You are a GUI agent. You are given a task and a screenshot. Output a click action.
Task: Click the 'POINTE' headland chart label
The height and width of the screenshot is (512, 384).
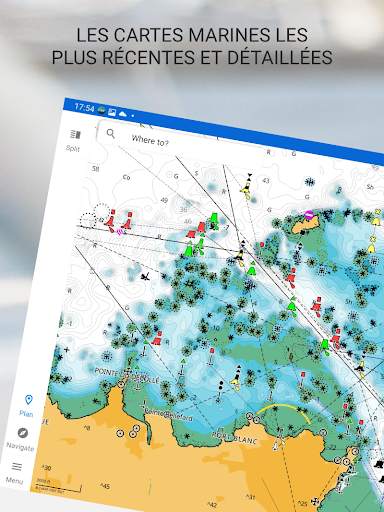(x=107, y=372)
